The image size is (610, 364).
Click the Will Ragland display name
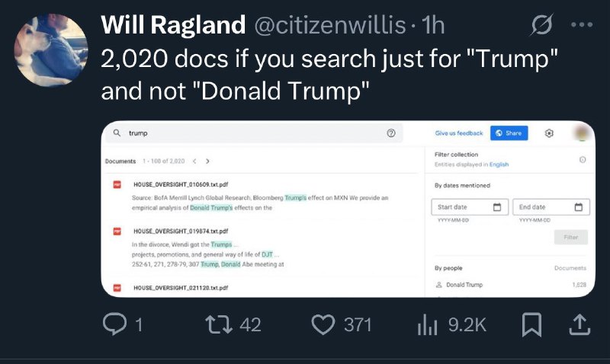173,25
